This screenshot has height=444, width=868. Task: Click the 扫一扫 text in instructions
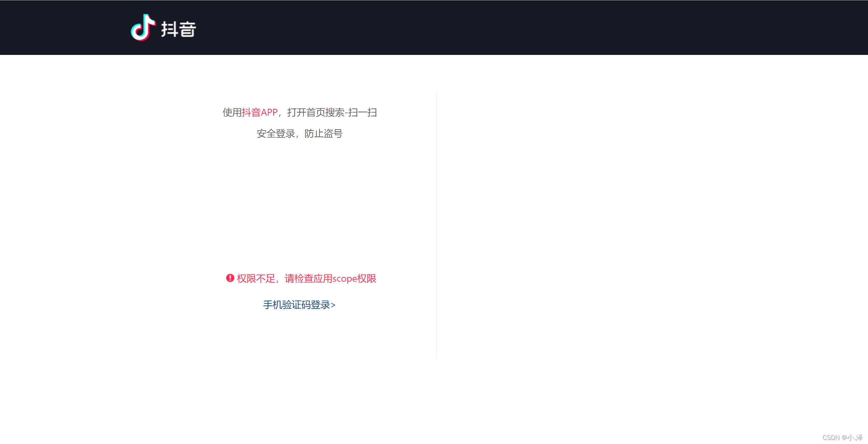(363, 113)
